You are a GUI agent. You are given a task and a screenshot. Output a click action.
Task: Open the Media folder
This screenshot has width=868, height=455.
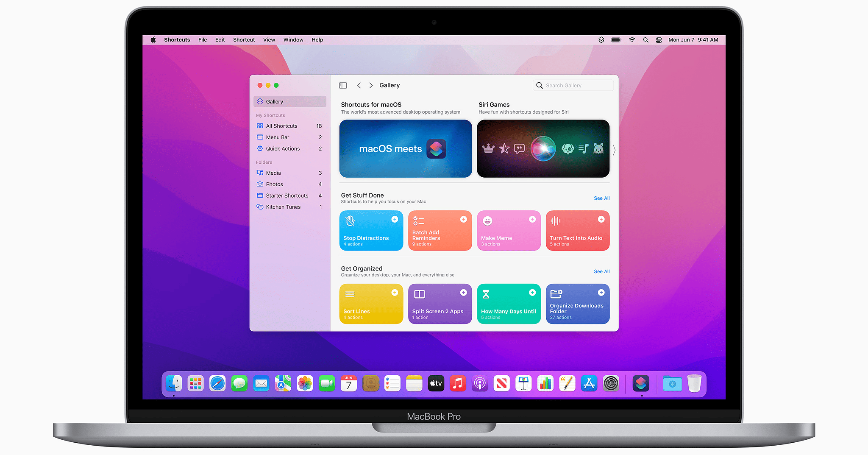290,173
